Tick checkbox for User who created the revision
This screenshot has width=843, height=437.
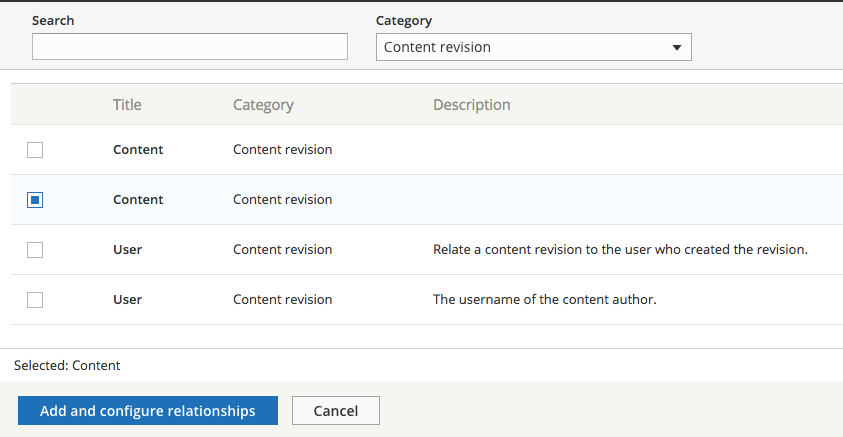pyautogui.click(x=35, y=250)
